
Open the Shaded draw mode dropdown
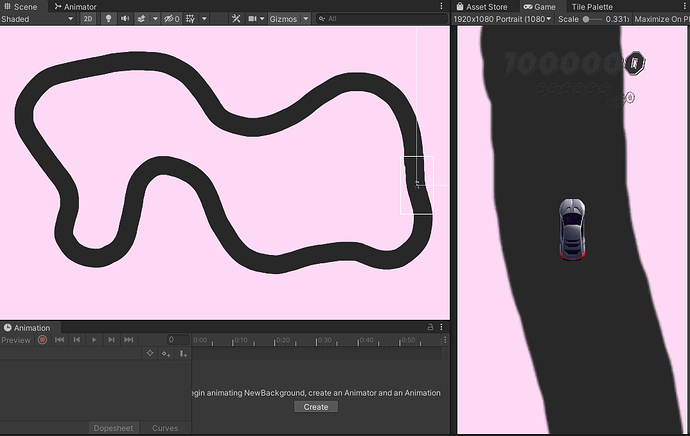pyautogui.click(x=37, y=19)
